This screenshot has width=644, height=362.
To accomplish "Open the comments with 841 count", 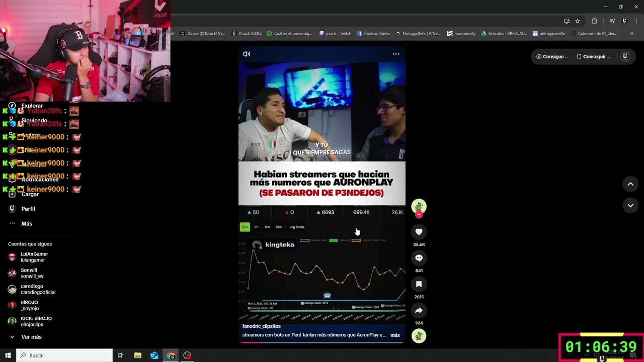I will pyautogui.click(x=419, y=258).
